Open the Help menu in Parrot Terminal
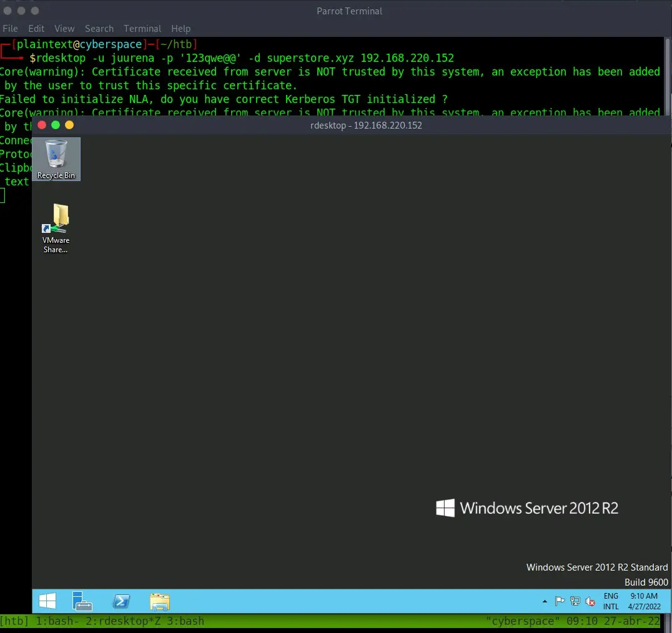Image resolution: width=672 pixels, height=633 pixels. (x=181, y=29)
